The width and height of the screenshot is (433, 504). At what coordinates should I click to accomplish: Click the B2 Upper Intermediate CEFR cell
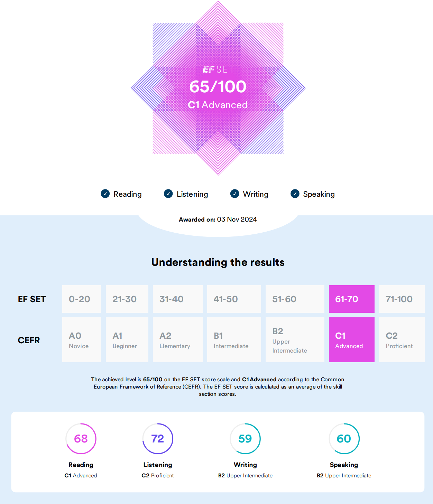tap(295, 340)
